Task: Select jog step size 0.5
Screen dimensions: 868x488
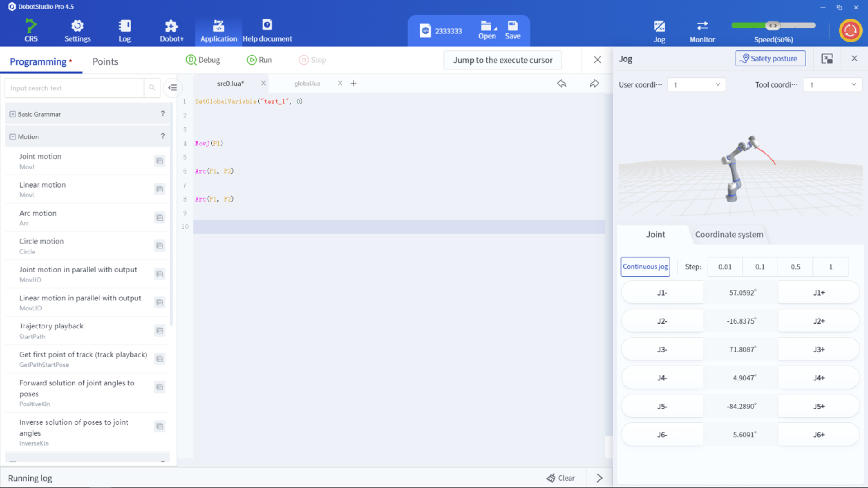Action: click(x=795, y=267)
